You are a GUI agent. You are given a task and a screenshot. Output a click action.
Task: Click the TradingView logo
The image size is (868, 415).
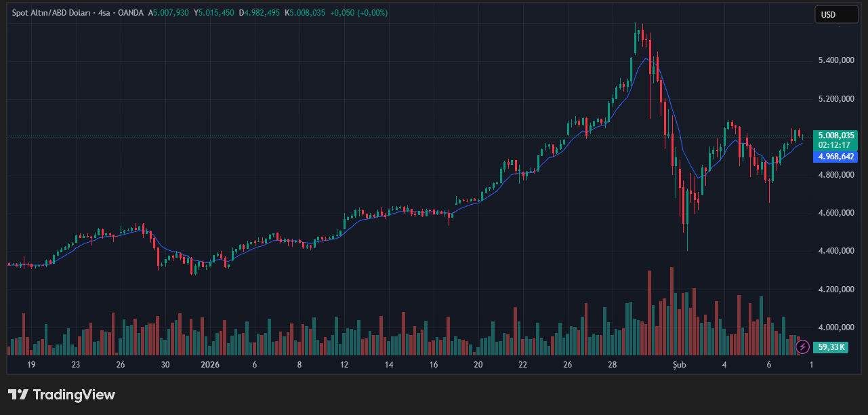(62, 395)
